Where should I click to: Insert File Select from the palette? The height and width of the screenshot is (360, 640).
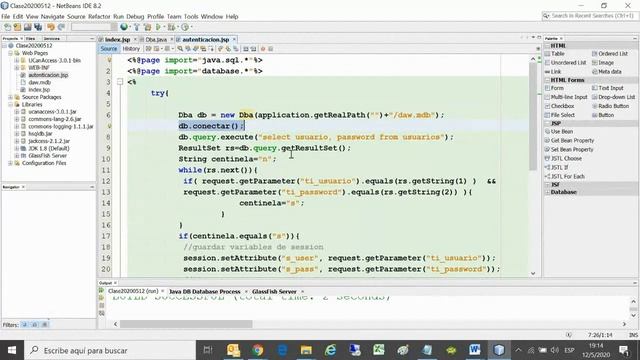(560, 115)
